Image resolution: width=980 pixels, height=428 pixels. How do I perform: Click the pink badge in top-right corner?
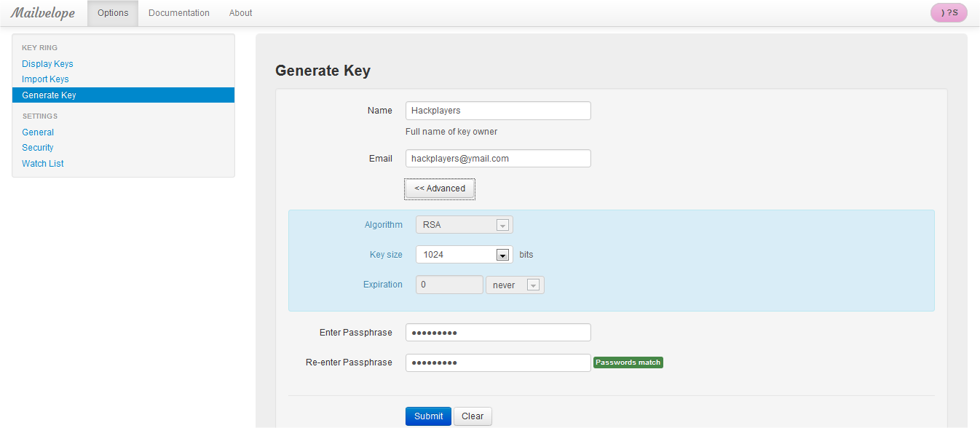(x=949, y=12)
